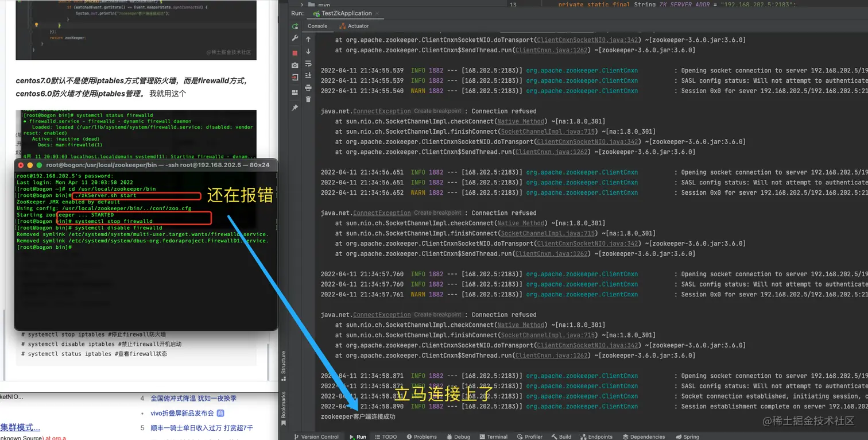This screenshot has height=440, width=868.
Task: Open the Problems tool window
Action: click(421, 437)
